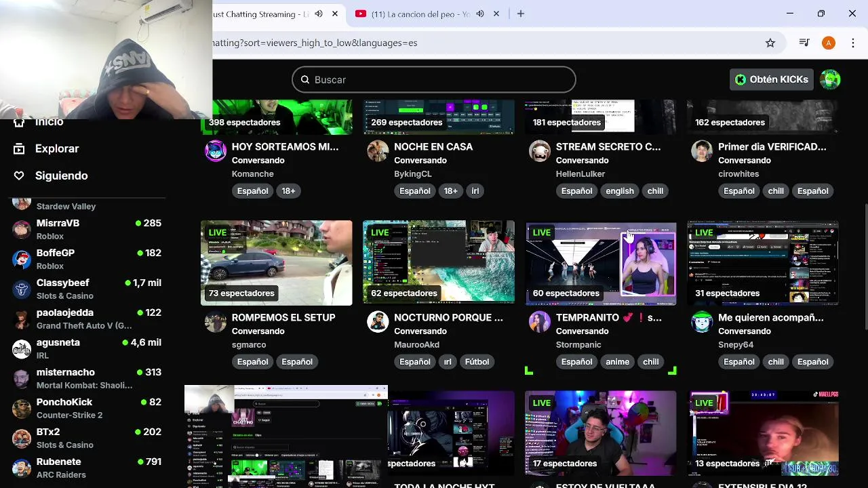Viewport: 868px width, 488px height.
Task: Mute audio on the Just Chatting tab
Action: click(x=319, y=14)
